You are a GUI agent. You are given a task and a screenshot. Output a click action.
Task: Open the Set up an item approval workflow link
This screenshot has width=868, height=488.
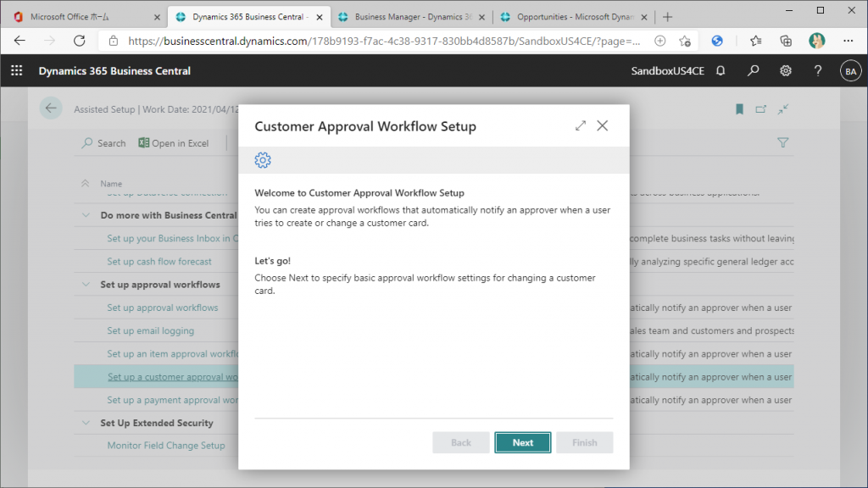click(x=173, y=354)
